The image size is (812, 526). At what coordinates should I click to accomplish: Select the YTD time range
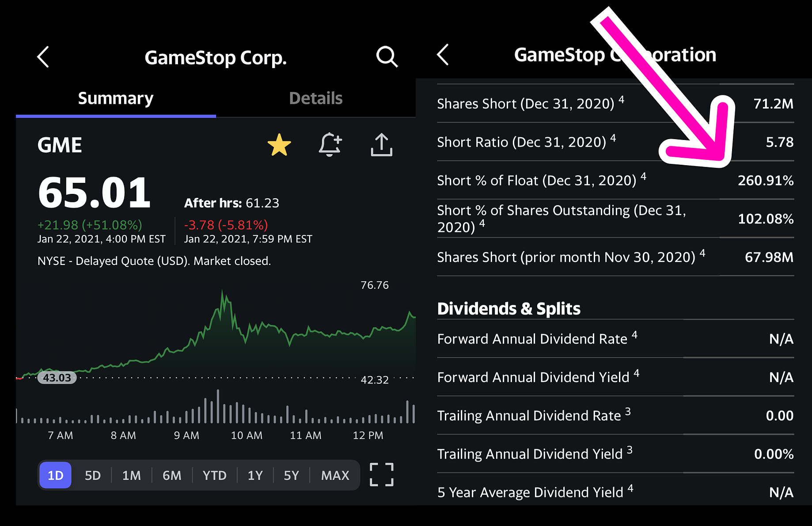click(214, 475)
